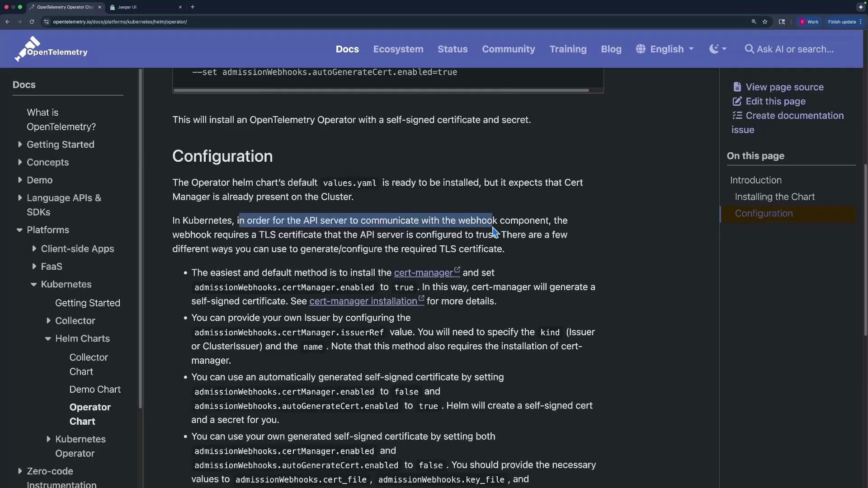Screen dimensions: 868x488
Task: Expand the Collector subsection under Kubernetes
Action: [48, 321]
